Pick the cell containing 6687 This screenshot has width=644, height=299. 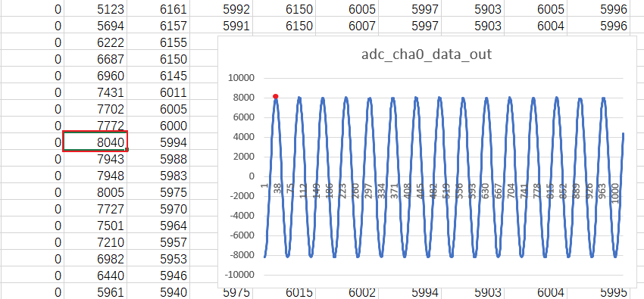[95, 58]
